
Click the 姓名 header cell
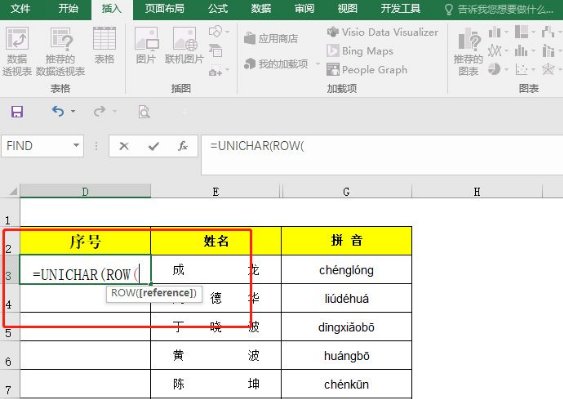[x=216, y=241]
